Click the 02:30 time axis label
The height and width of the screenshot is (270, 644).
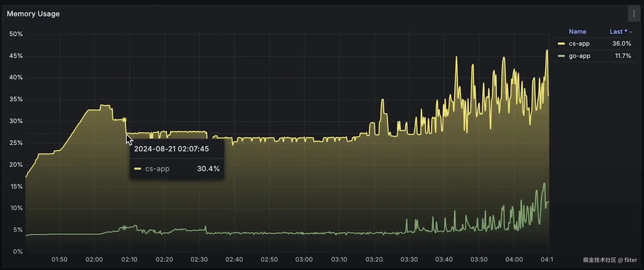(x=199, y=260)
